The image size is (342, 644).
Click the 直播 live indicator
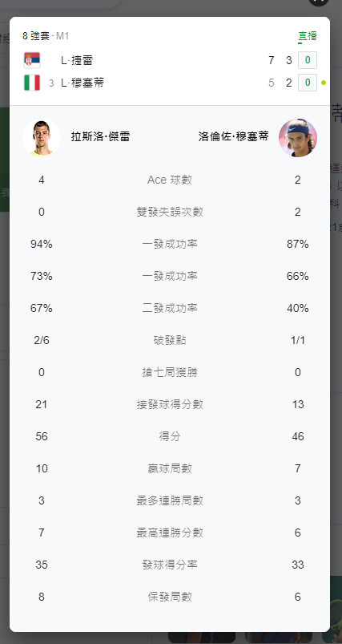pyautogui.click(x=307, y=36)
